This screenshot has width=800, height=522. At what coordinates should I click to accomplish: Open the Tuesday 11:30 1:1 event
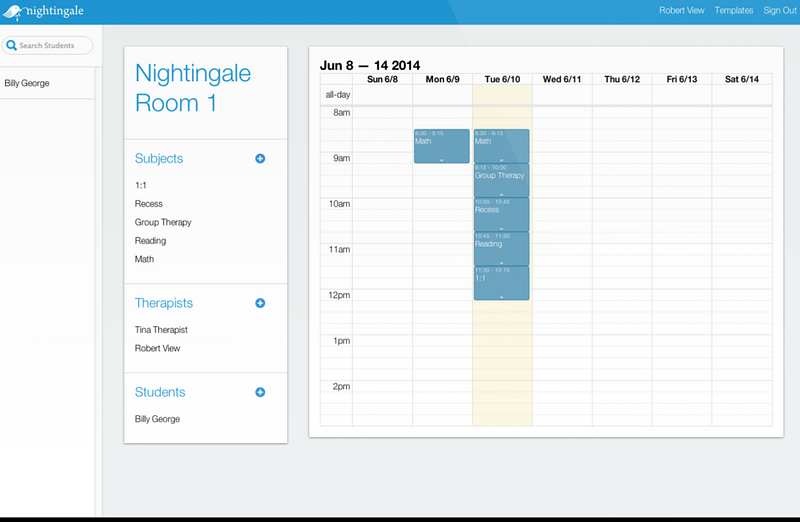502,283
